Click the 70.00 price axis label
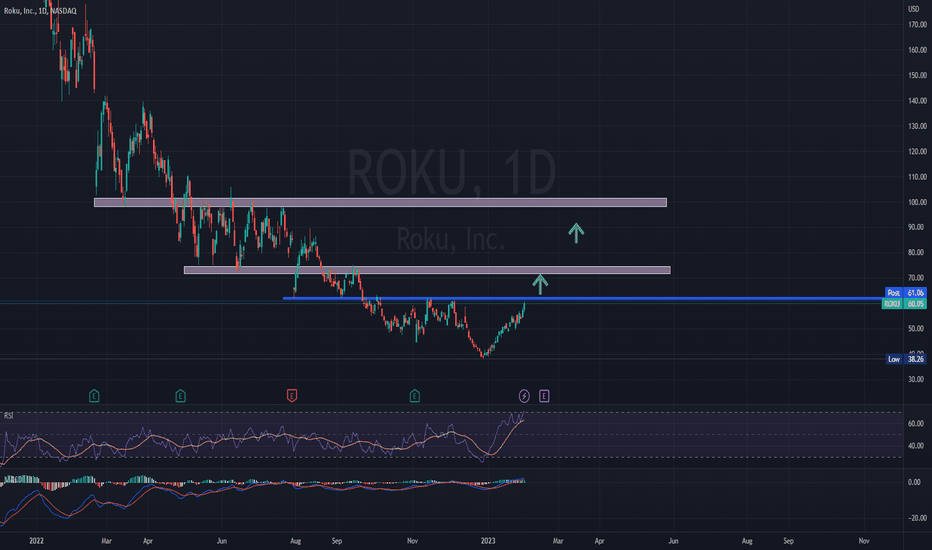Screen dimensions: 932x550 (916, 278)
